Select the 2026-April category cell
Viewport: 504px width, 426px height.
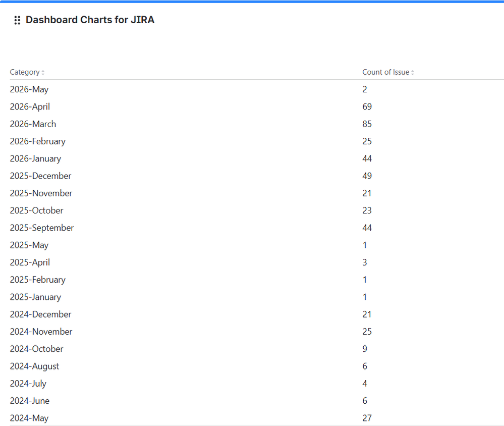pyautogui.click(x=30, y=107)
